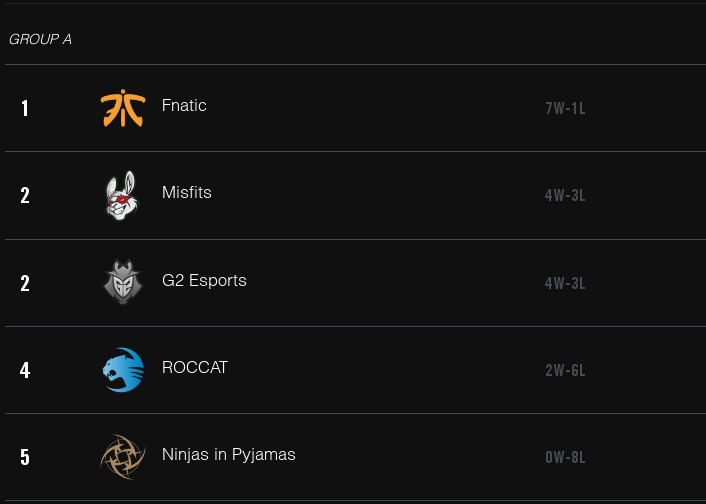Click the orange Fnatic team logo
The height and width of the screenshot is (504, 706).
click(122, 108)
